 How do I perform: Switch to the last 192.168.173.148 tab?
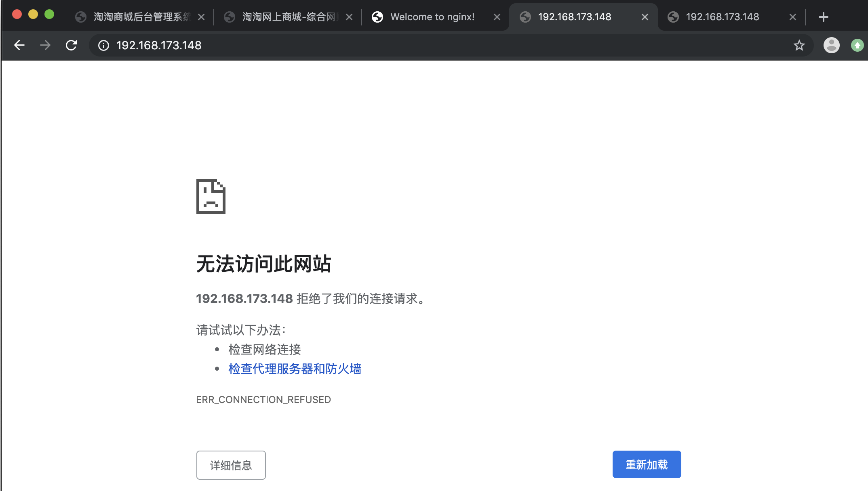tap(722, 17)
